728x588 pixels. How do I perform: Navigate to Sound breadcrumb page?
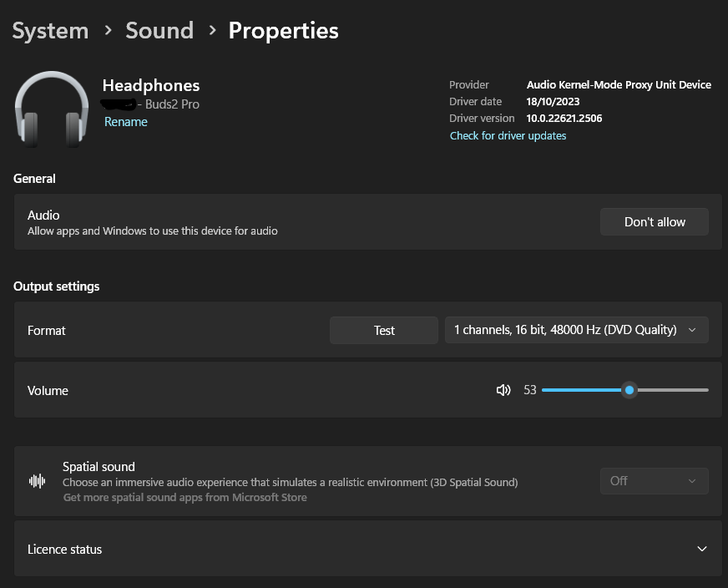pos(159,31)
